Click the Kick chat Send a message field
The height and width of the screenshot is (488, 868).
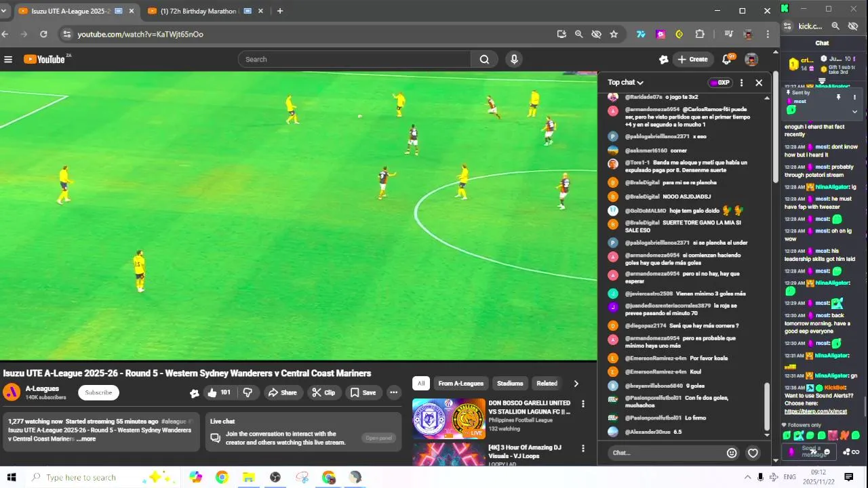click(x=810, y=451)
